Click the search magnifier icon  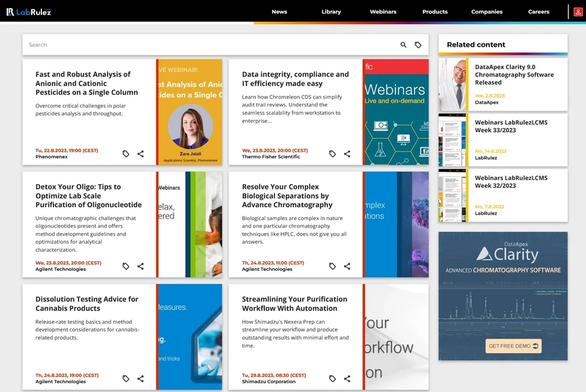pos(404,45)
